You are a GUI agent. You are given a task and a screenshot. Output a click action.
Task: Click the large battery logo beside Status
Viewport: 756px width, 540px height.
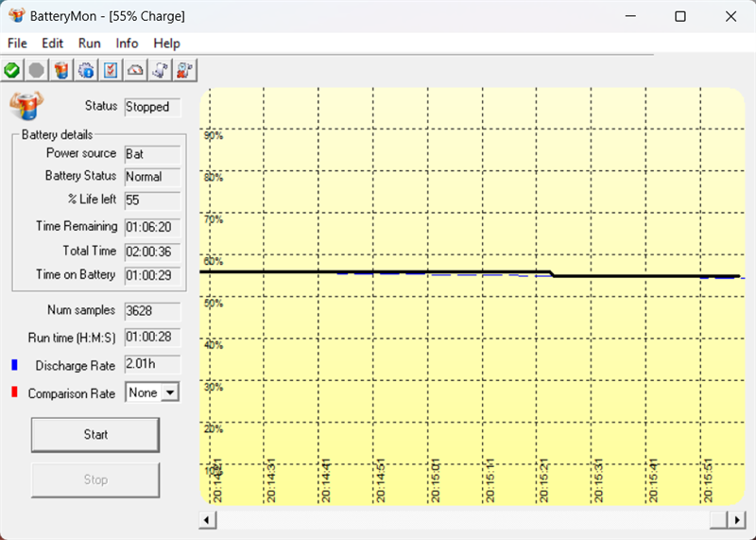[x=24, y=107]
